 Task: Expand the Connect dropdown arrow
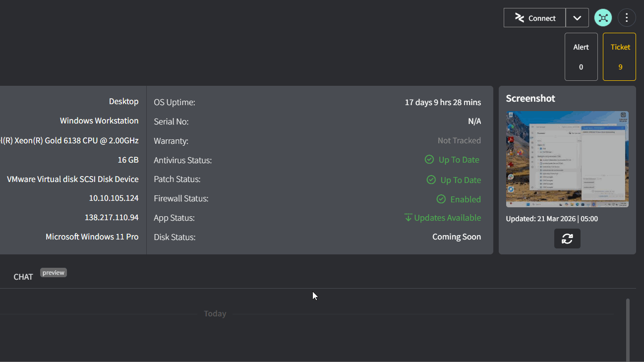(x=577, y=18)
